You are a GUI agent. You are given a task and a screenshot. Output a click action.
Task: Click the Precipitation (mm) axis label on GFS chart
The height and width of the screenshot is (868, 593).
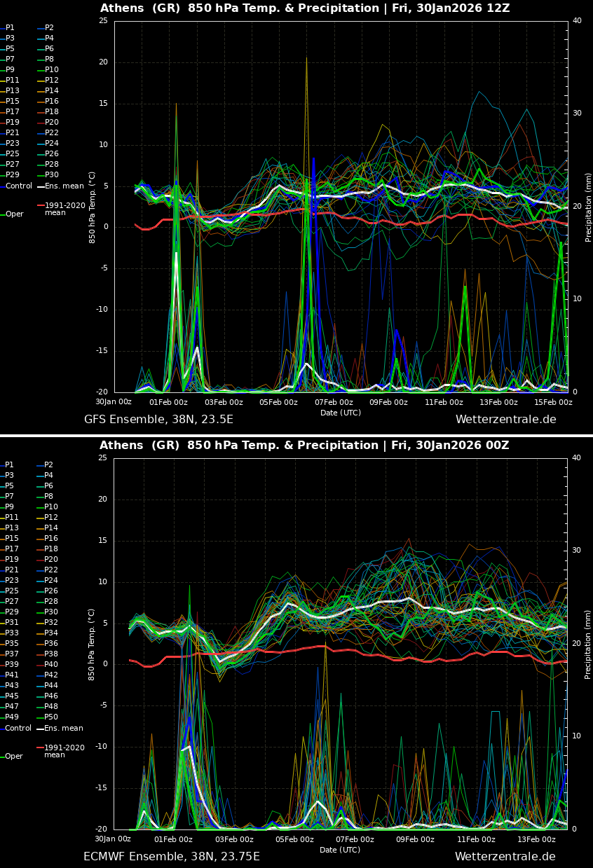(x=589, y=207)
